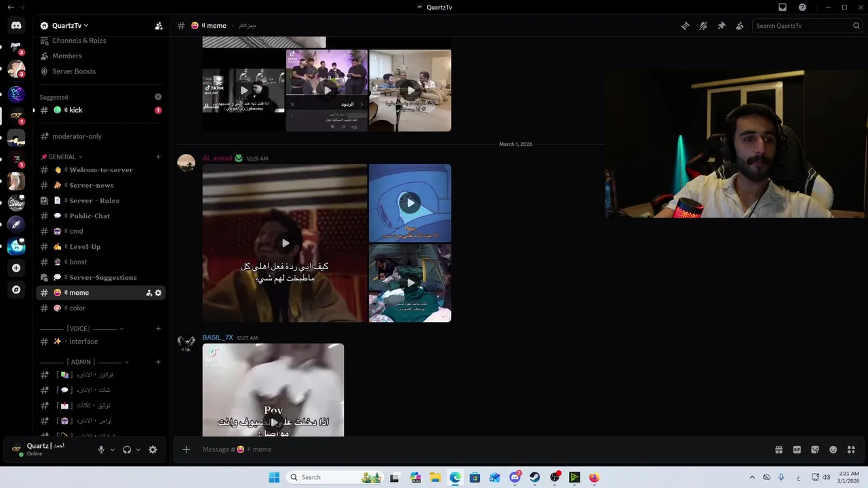The height and width of the screenshot is (488, 868).
Task: Edit meme channel settings gear
Action: pos(159,293)
